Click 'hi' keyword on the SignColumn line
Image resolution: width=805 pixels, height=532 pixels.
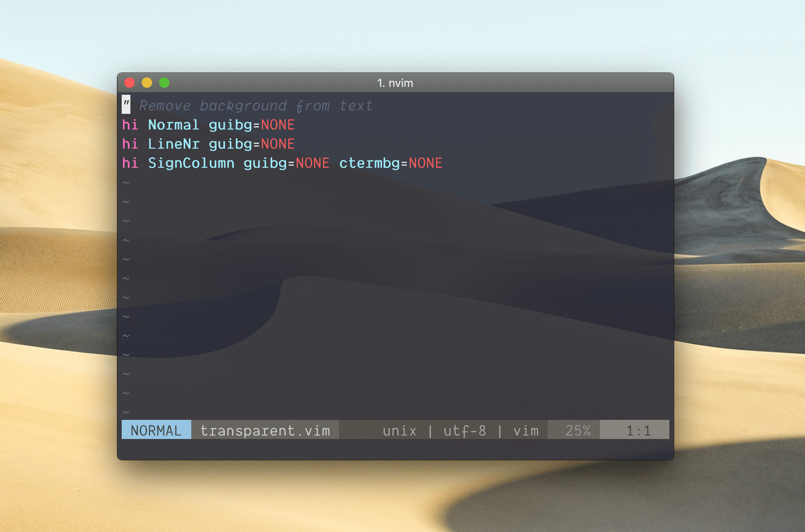[130, 163]
